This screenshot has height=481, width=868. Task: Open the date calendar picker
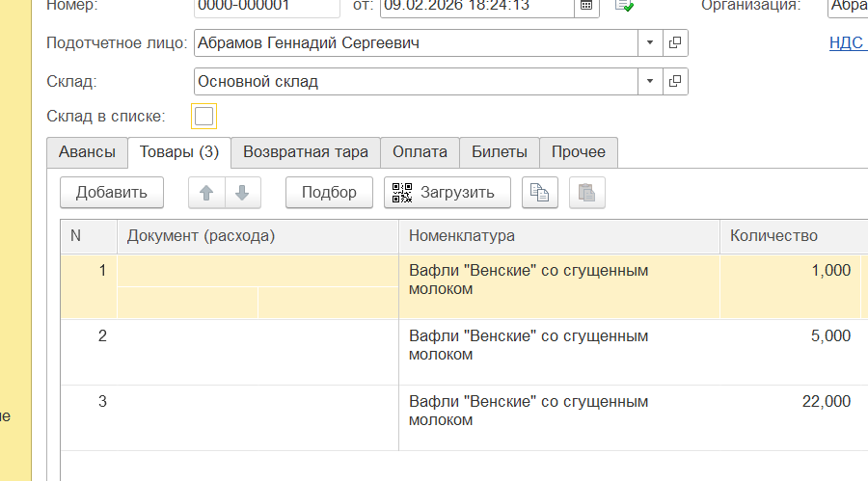[586, 6]
